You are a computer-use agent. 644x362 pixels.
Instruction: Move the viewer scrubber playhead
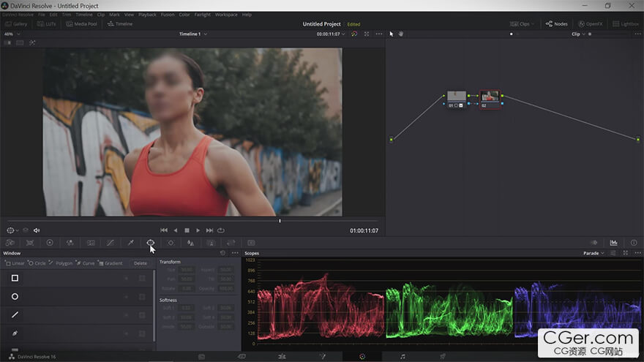[x=280, y=221]
